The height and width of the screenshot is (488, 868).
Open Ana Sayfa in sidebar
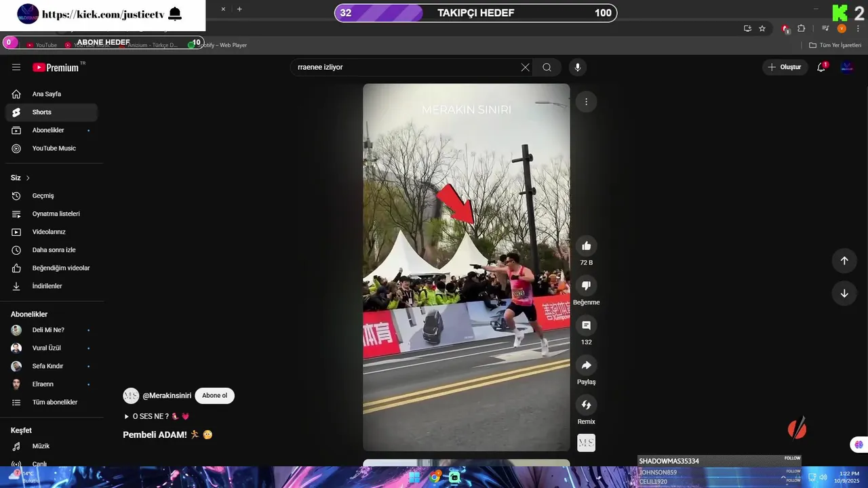click(x=52, y=94)
